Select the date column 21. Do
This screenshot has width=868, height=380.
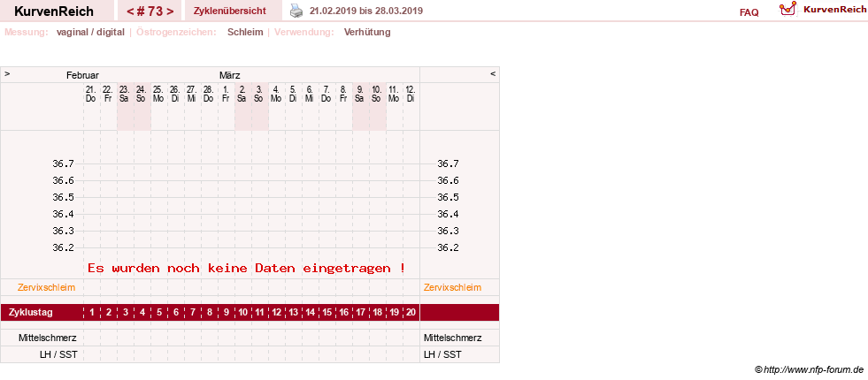[x=91, y=94]
